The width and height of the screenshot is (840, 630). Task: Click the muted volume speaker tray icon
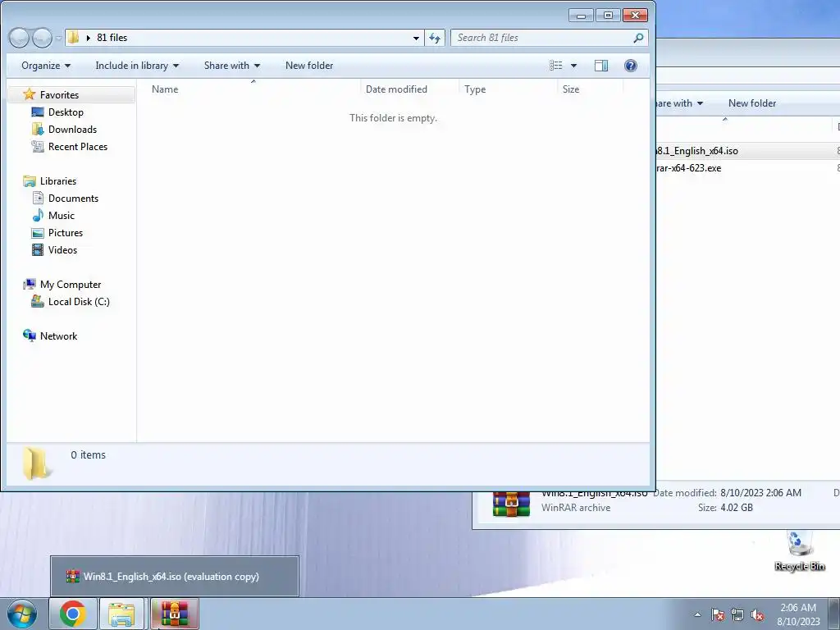pos(757,614)
